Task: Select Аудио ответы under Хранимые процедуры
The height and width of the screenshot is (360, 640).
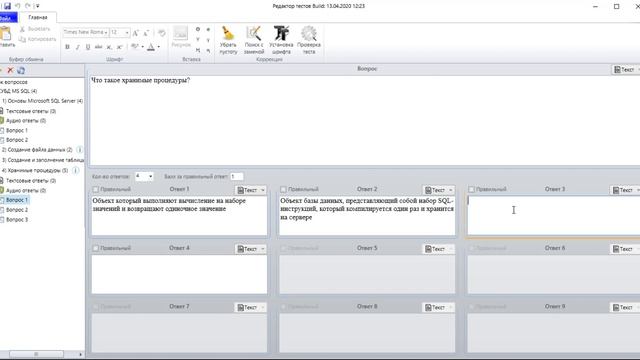Action: point(26,190)
